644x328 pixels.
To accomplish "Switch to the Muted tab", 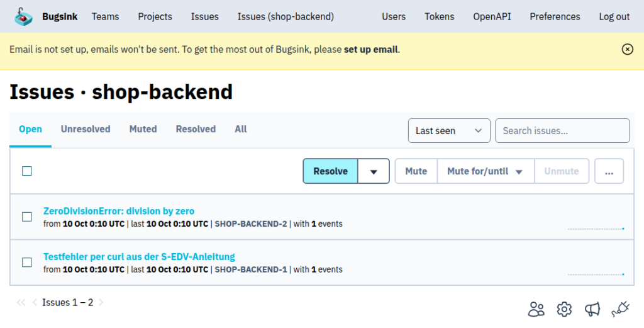I will coord(143,129).
